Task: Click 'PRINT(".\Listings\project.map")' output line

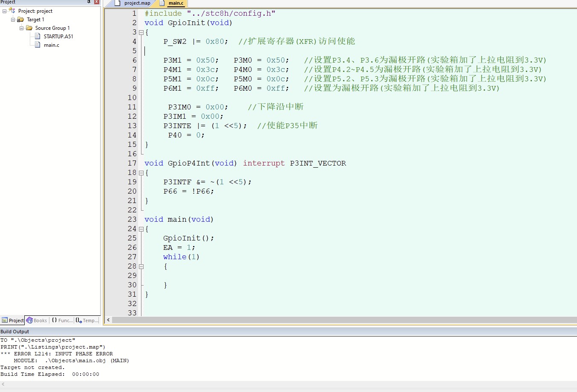Action: [53, 347]
